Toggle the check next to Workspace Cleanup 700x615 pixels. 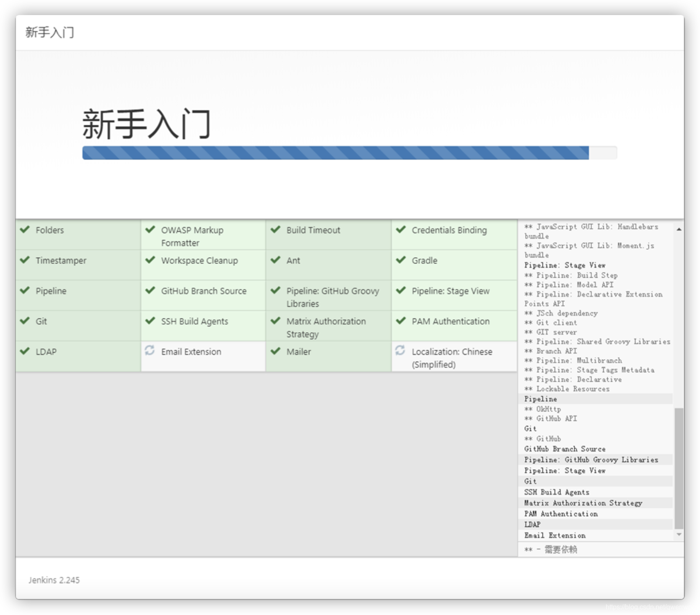pyautogui.click(x=150, y=260)
